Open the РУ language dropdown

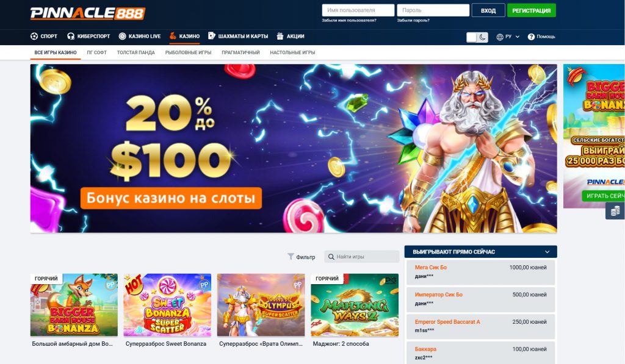508,37
